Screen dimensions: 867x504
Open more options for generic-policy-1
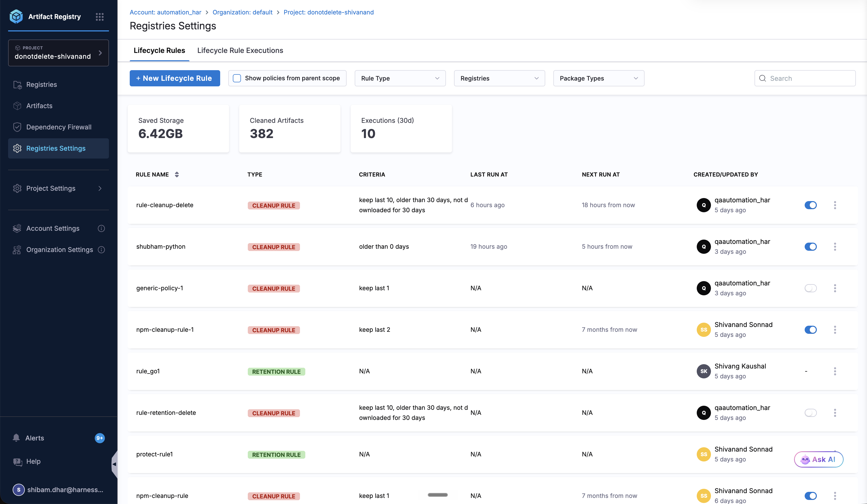tap(835, 288)
